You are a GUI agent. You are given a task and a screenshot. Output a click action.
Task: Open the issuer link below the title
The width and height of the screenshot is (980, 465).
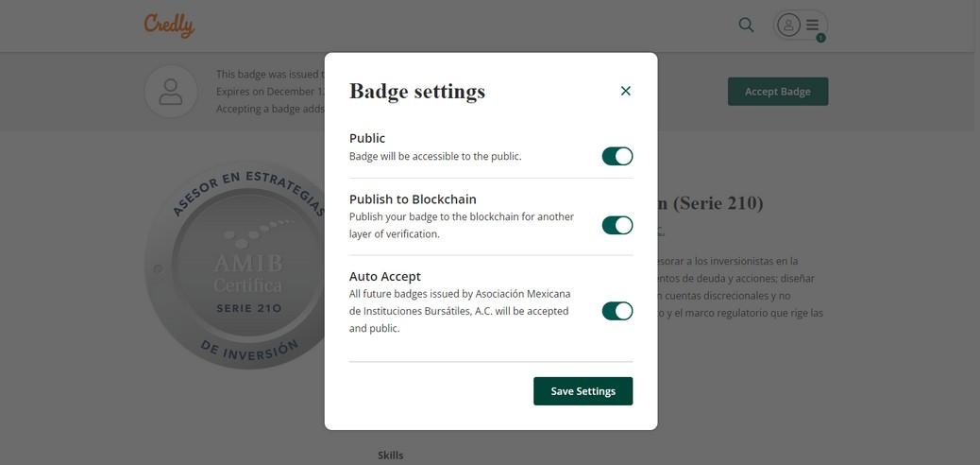tap(661, 231)
